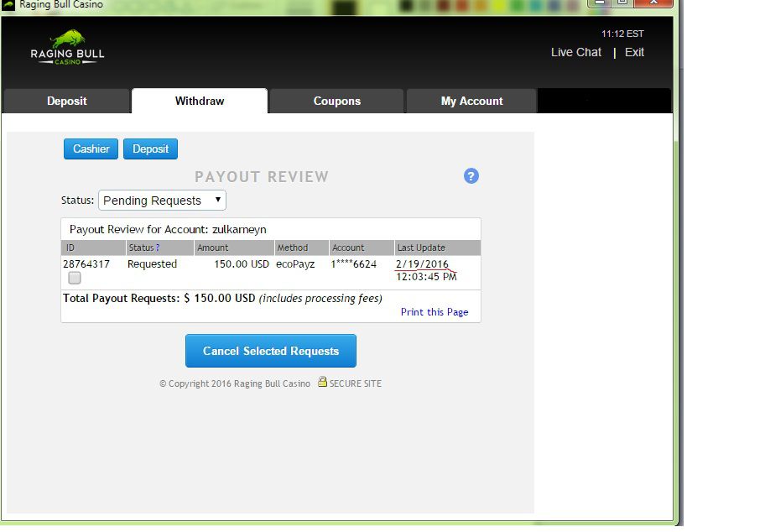Open Live Chat link
Screen dimensions: 765x532
tap(576, 52)
